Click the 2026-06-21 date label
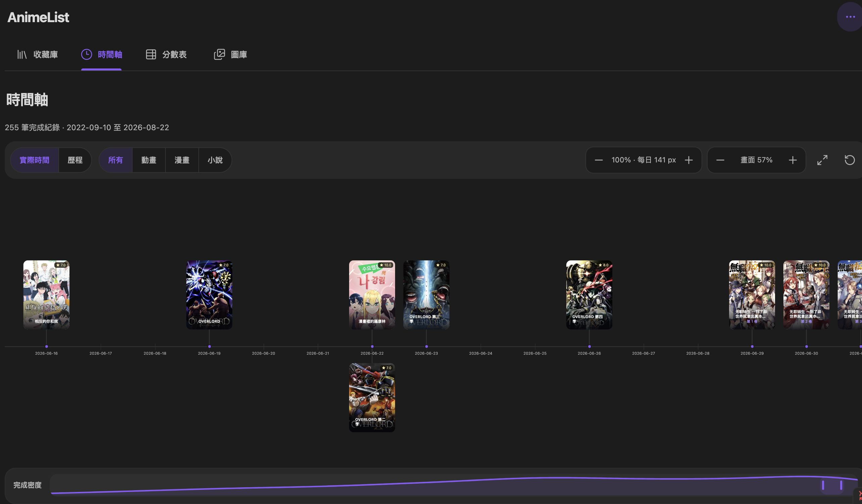Viewport: 862px width, 504px height. click(x=318, y=353)
